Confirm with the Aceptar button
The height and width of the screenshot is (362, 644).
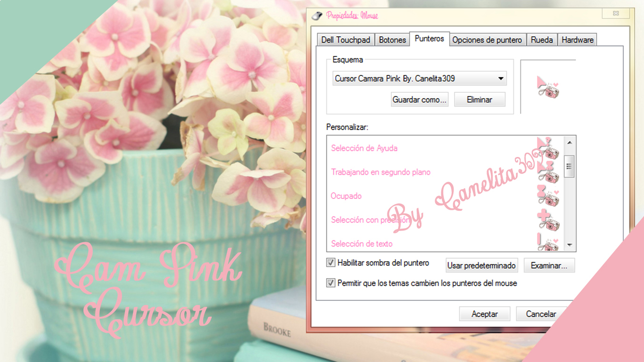click(485, 314)
